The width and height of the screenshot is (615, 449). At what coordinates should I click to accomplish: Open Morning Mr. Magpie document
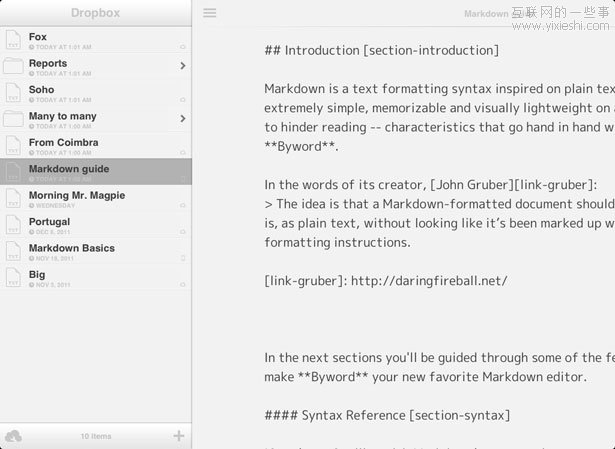point(77,196)
